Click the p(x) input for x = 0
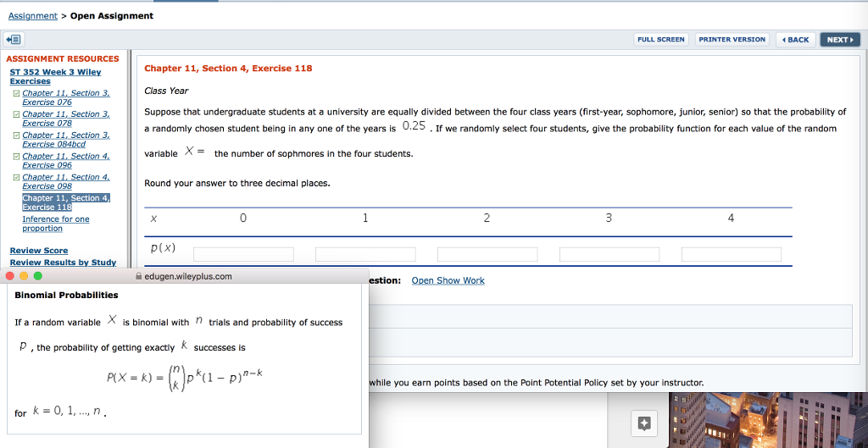 (x=243, y=254)
